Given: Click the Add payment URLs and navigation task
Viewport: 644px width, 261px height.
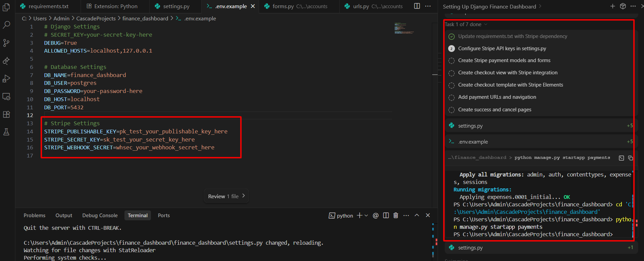Looking at the screenshot, I should click(x=497, y=97).
